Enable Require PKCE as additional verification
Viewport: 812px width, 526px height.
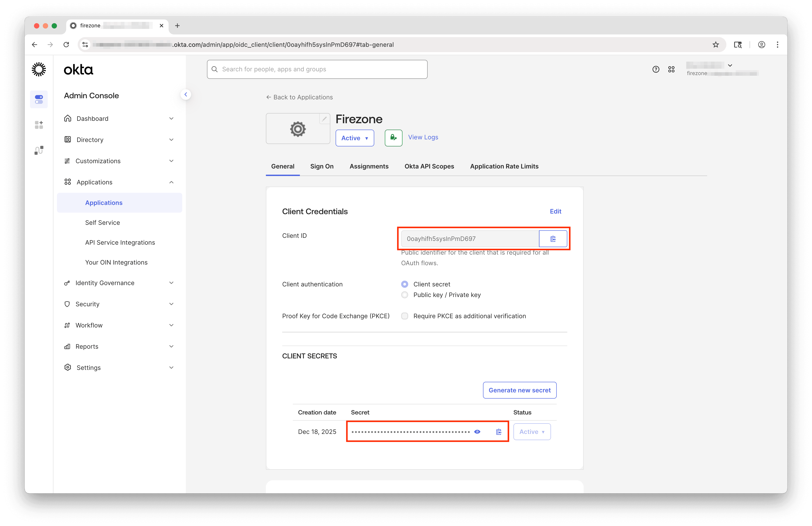(x=405, y=316)
